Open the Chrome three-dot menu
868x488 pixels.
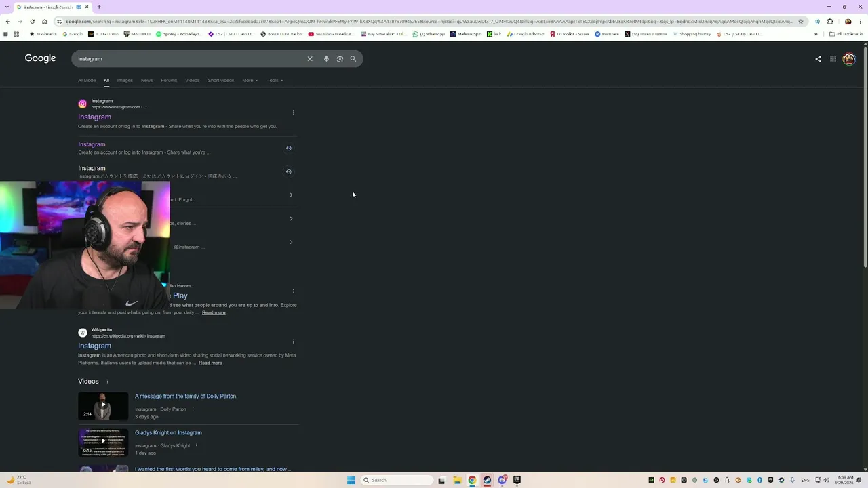pyautogui.click(x=860, y=22)
